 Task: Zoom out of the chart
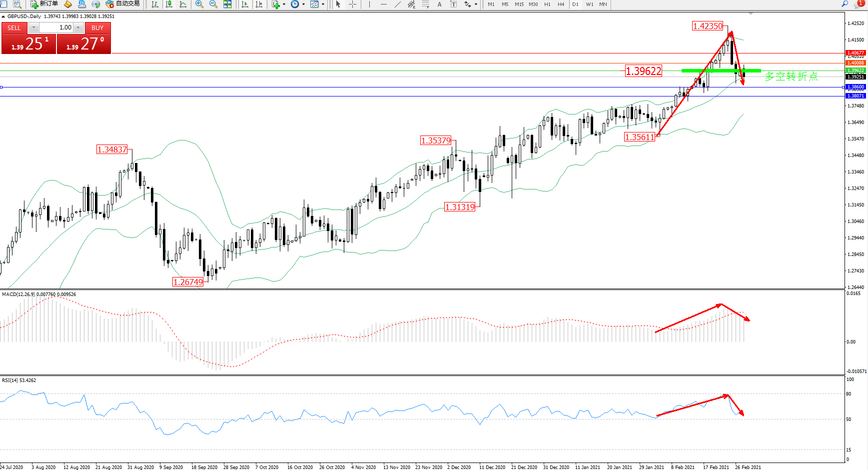point(213,4)
